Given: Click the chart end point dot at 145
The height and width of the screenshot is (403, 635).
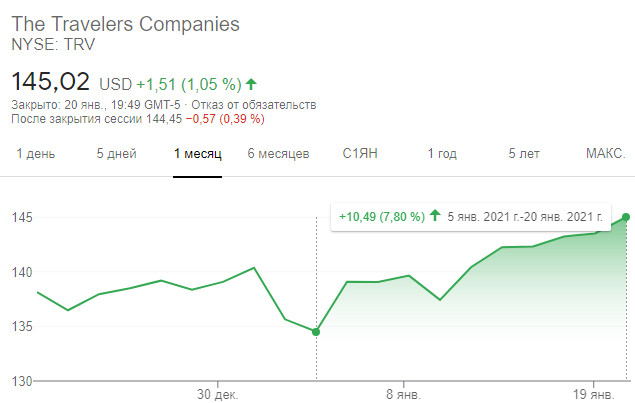Looking at the screenshot, I should click(x=626, y=217).
